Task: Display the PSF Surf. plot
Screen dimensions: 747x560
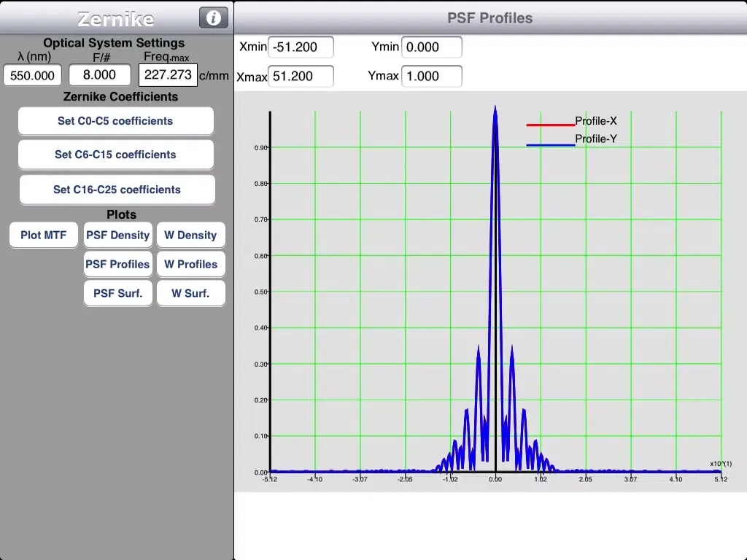Action: click(x=117, y=293)
